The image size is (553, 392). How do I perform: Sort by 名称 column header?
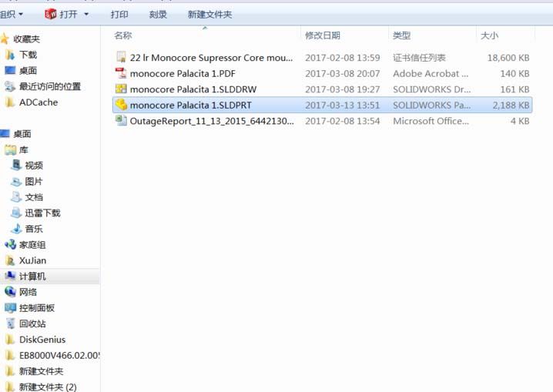pos(123,35)
